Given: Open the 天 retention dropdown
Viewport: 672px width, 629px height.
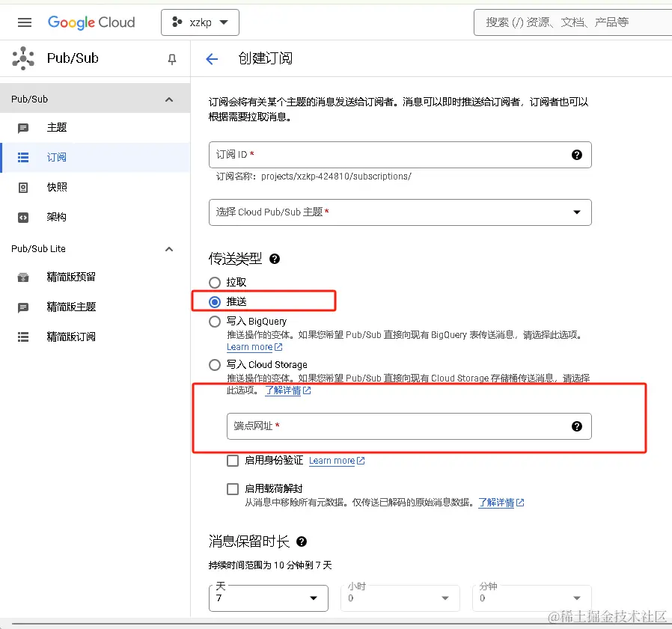Looking at the screenshot, I should coord(269,598).
